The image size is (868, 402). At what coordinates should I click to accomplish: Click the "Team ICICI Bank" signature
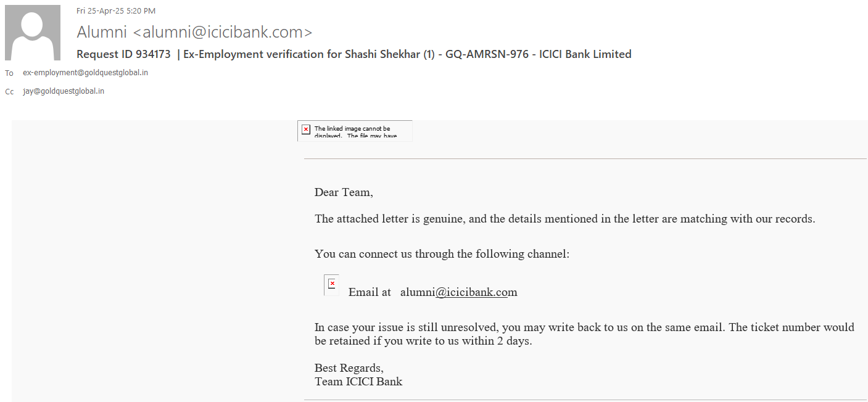pos(358,382)
